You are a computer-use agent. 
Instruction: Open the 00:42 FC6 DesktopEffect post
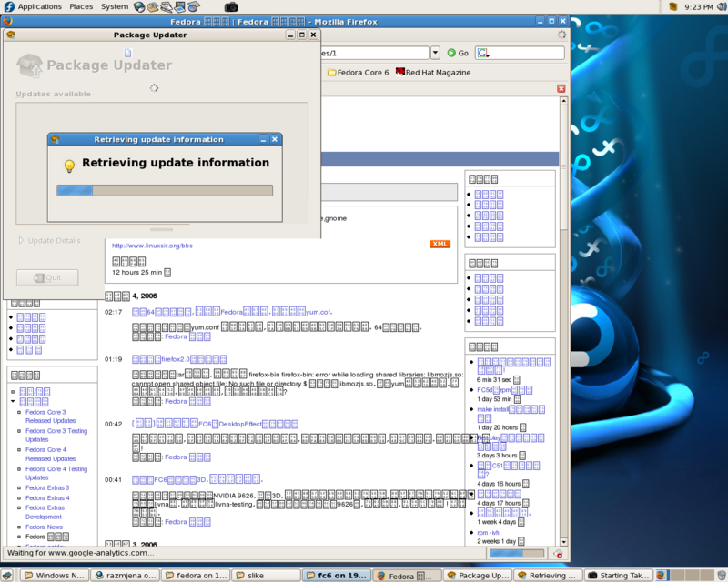[x=215, y=424]
